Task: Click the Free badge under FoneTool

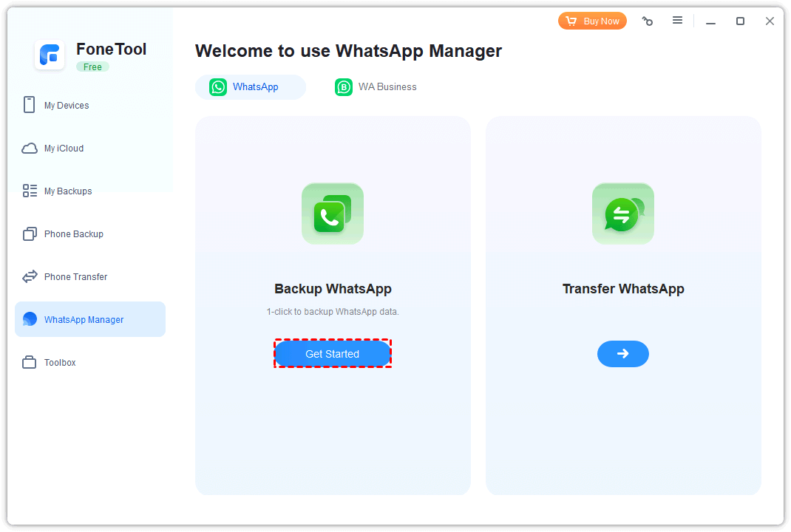Action: pos(92,67)
